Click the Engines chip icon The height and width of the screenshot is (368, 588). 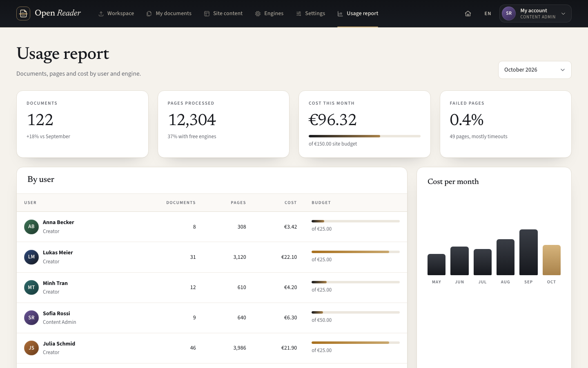(x=258, y=13)
